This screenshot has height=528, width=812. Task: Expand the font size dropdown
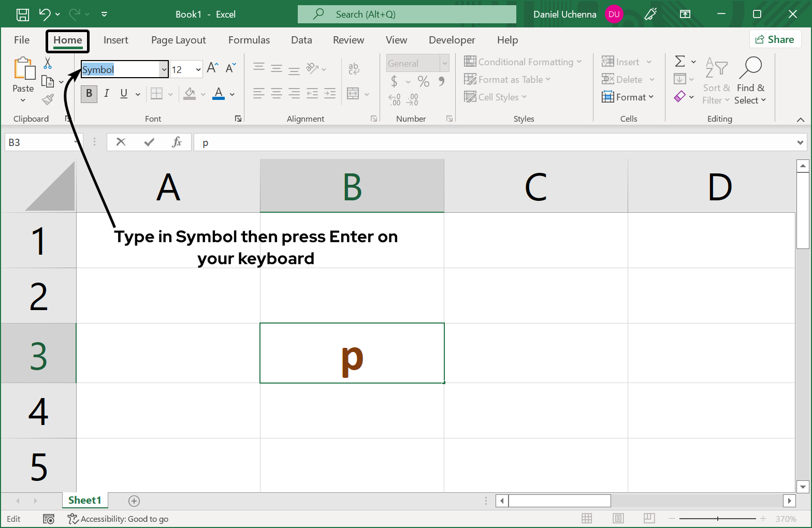[x=198, y=69]
